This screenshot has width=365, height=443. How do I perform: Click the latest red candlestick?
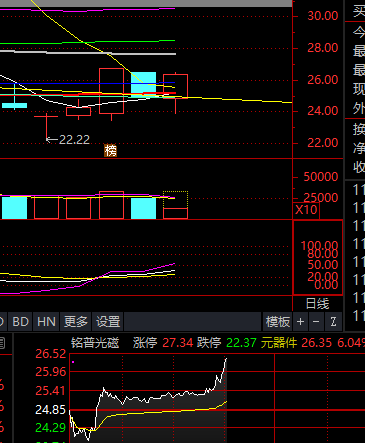[175, 86]
